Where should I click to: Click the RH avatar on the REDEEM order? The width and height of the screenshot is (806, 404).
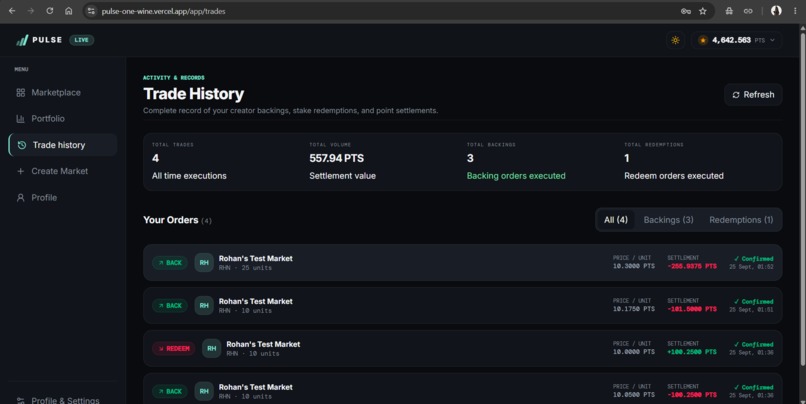tap(212, 348)
